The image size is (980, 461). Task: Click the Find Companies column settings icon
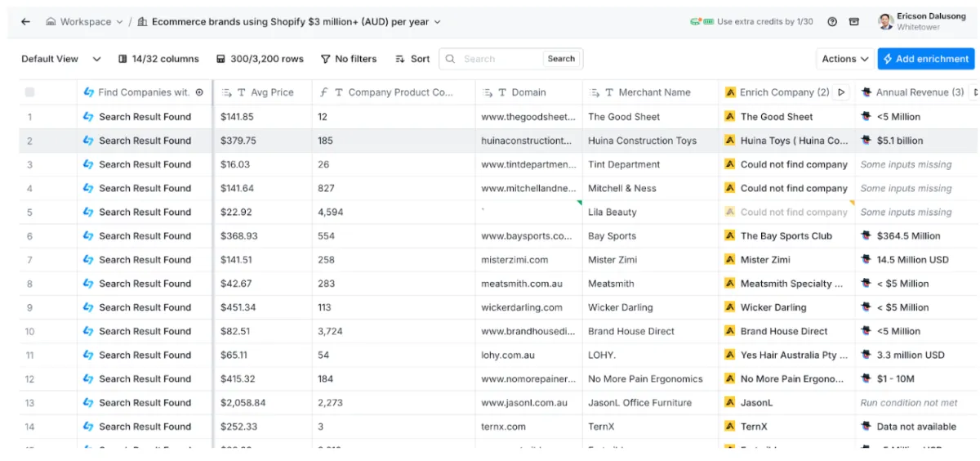click(200, 92)
